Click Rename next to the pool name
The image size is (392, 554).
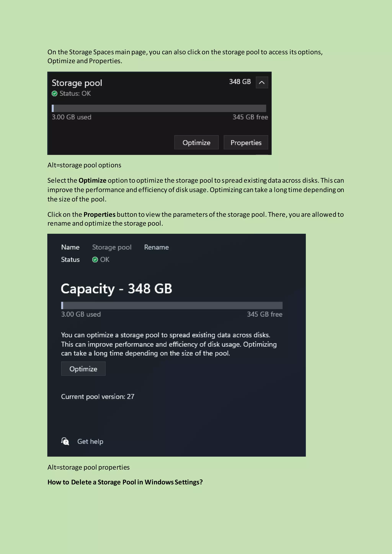[156, 247]
